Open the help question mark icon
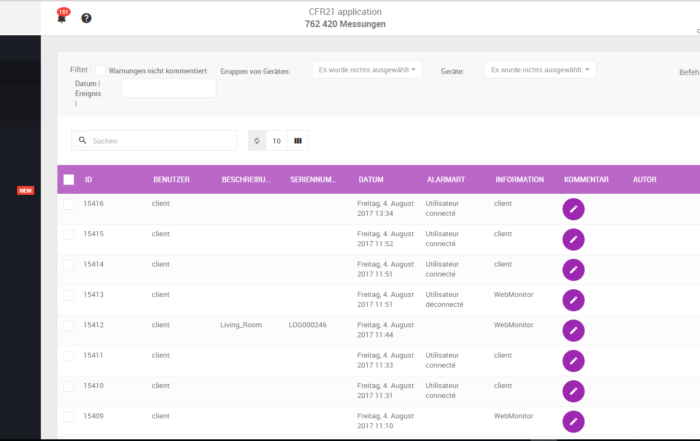This screenshot has width=700, height=441. [x=86, y=18]
